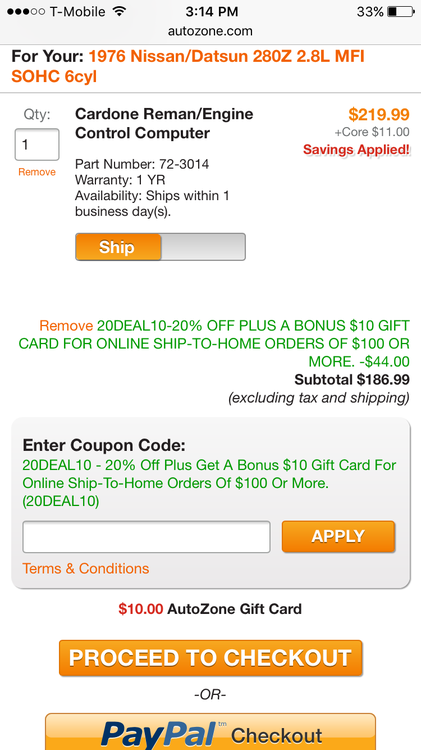Screen dimensions: 421x750
Task: Open Cardone Reman/Engine Control Computer product title
Action: [x=164, y=123]
